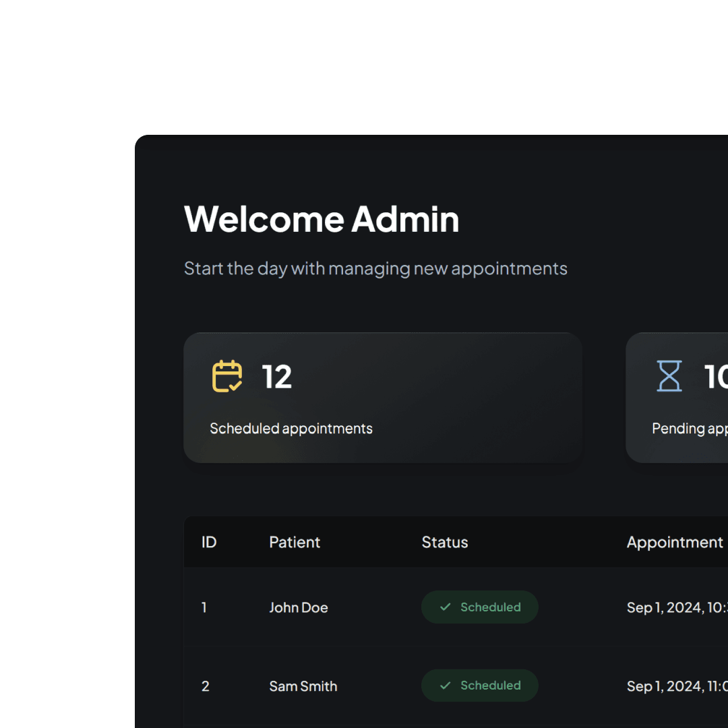Click the blue hourglass pending icon
The image size is (728, 728).
pos(669,376)
